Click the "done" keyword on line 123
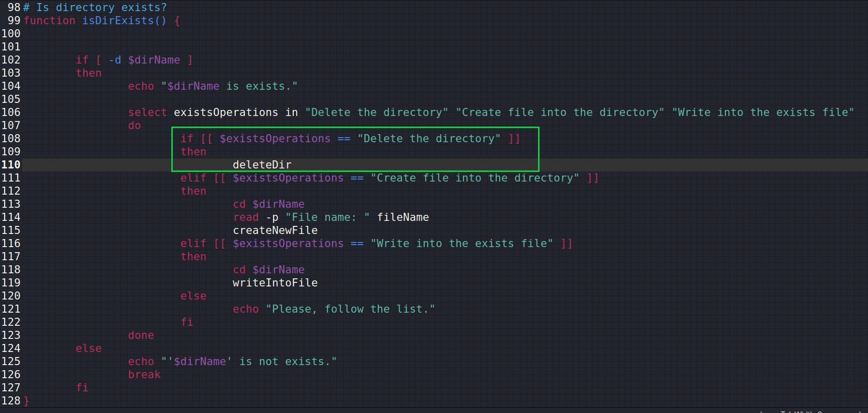Viewport: 868px width, 413px height. 141,335
